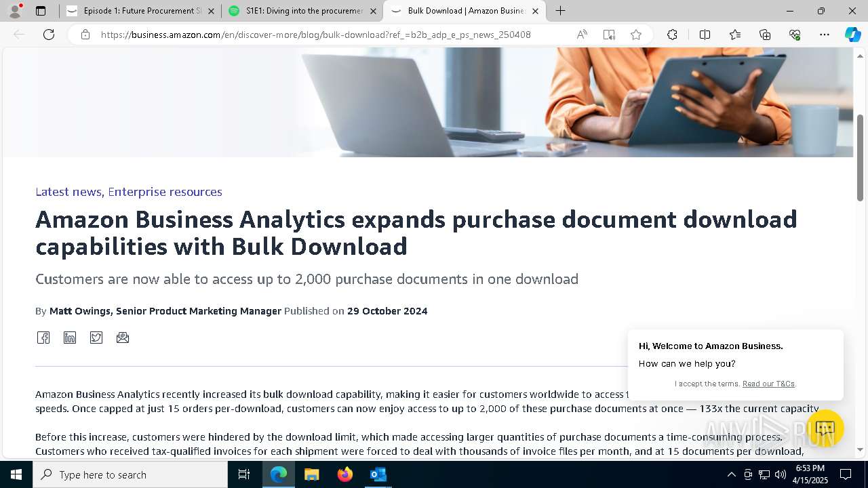The height and width of the screenshot is (488, 868).
Task: Open notifications action center
Action: pos(846,474)
